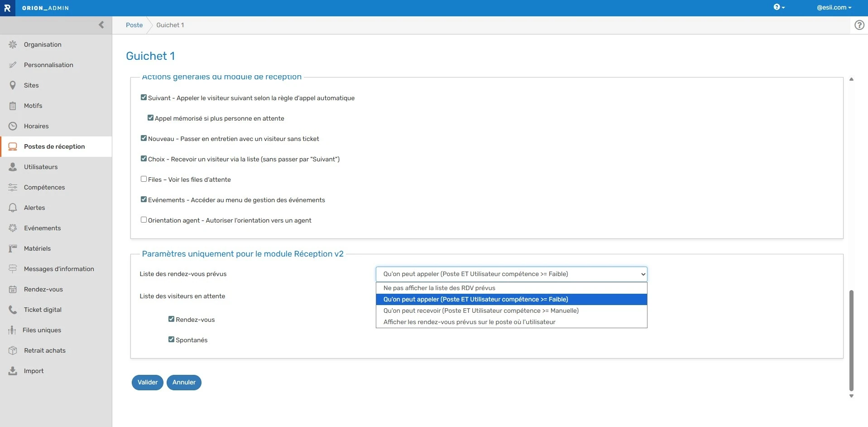Click the Sites map pin icon

(13, 85)
